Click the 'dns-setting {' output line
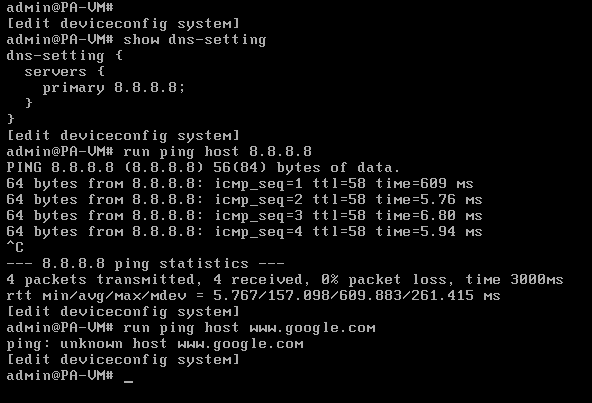The height and width of the screenshot is (403, 592). 65,56
